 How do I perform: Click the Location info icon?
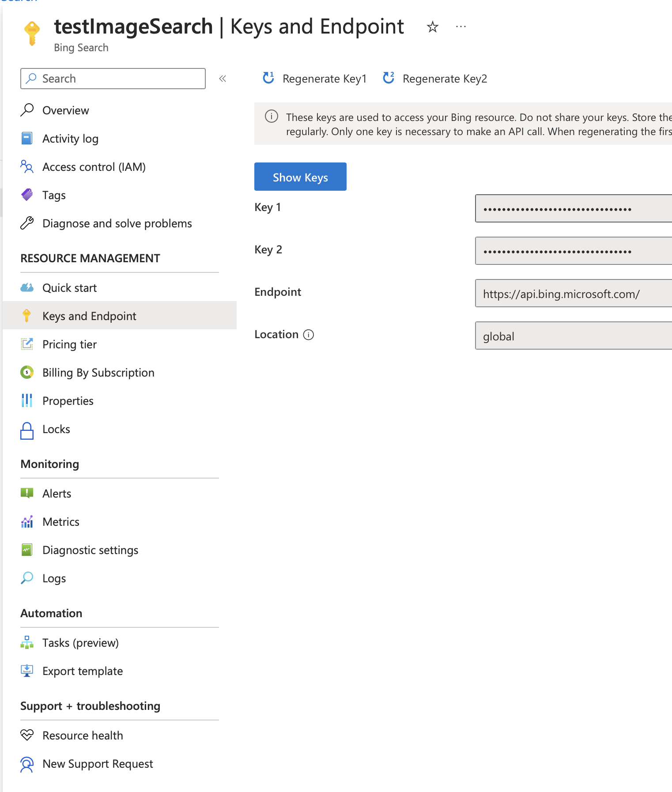(x=309, y=335)
